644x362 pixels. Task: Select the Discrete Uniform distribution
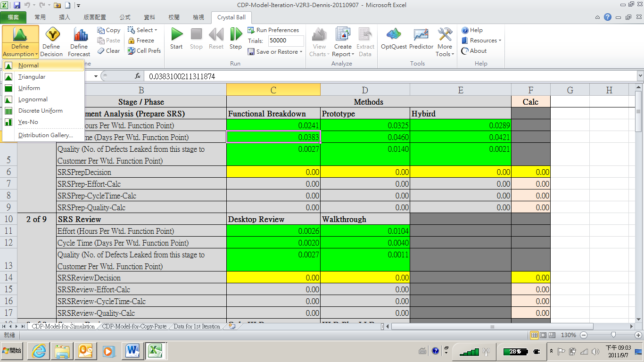pos(43,111)
